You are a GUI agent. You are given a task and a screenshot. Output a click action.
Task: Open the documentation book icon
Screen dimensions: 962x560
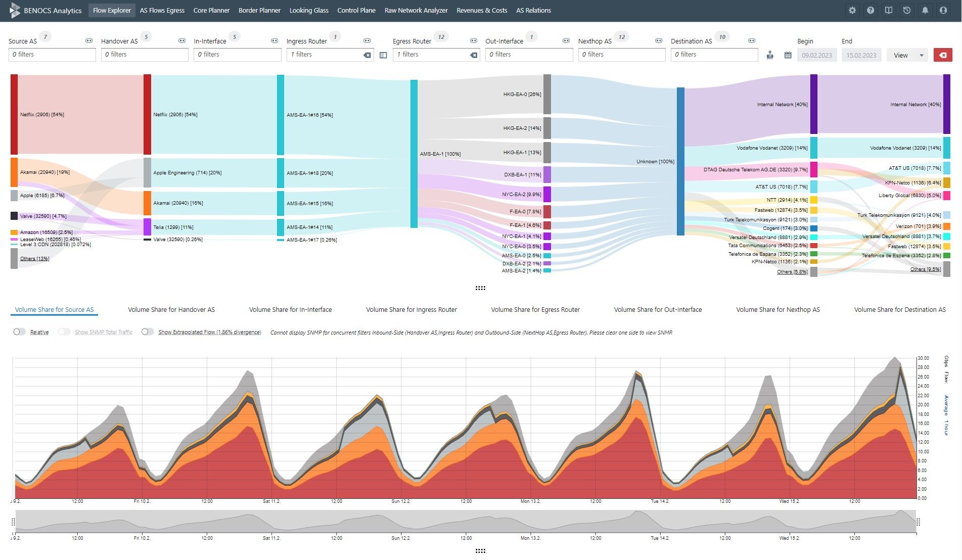[x=889, y=10]
